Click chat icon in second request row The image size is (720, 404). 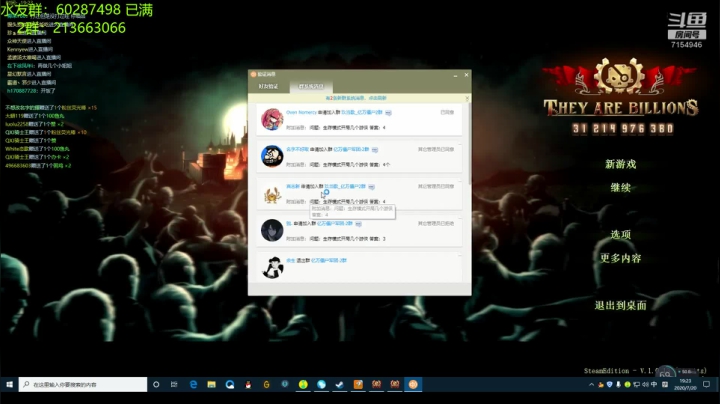click(x=375, y=150)
